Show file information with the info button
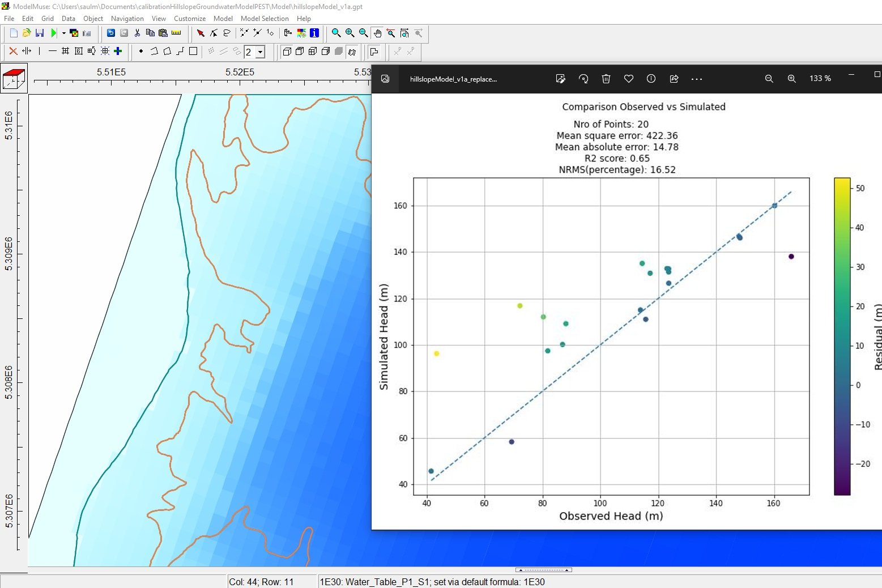Screen dimensions: 882x588 [x=651, y=79]
